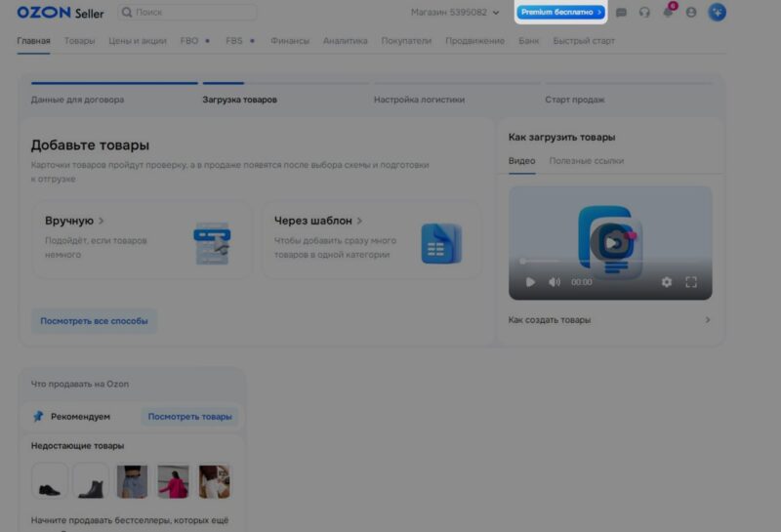Image resolution: width=781 pixels, height=532 pixels.
Task: Click the large center play button on video
Action: (x=611, y=243)
